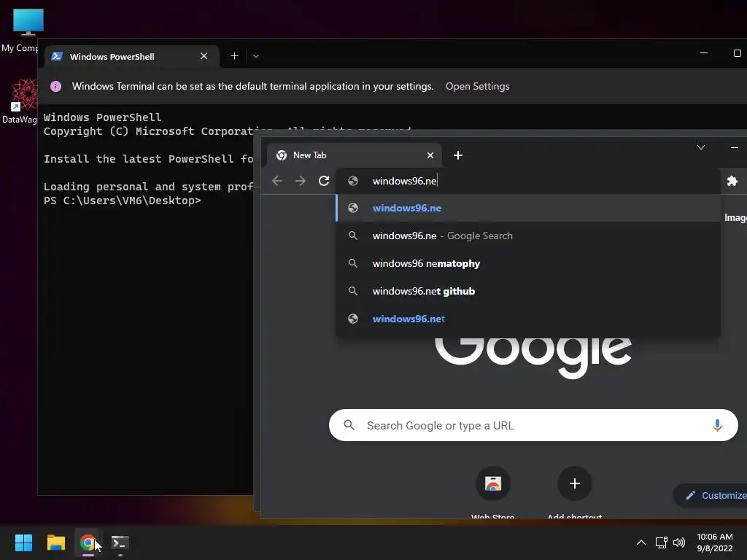Click the Google logo on the new tab page

coord(533,357)
